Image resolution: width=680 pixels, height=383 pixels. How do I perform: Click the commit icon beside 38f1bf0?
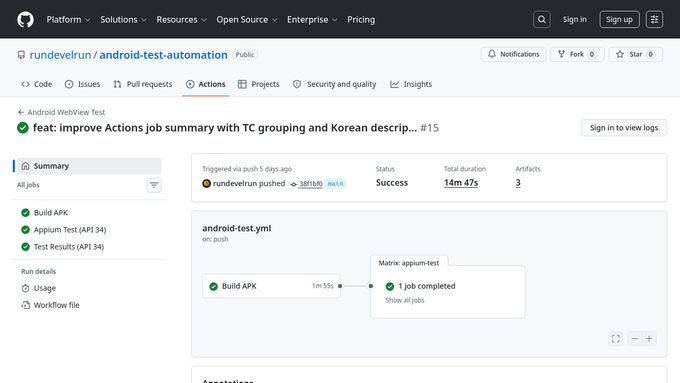tap(294, 184)
